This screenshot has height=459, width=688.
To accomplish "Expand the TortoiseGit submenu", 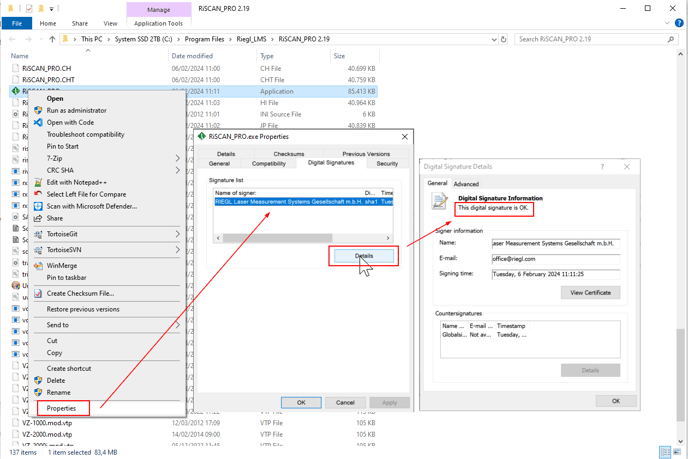I will (178, 234).
